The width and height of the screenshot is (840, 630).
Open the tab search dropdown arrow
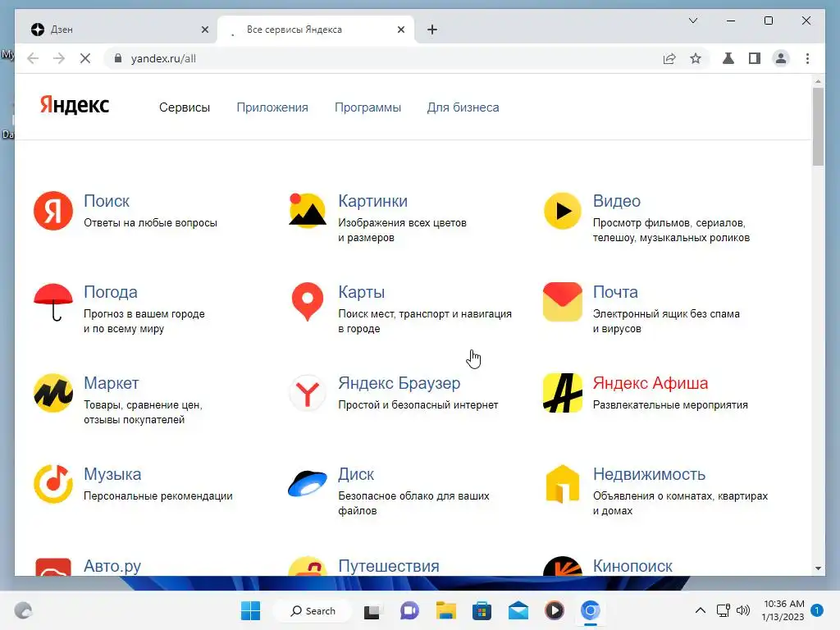[693, 21]
